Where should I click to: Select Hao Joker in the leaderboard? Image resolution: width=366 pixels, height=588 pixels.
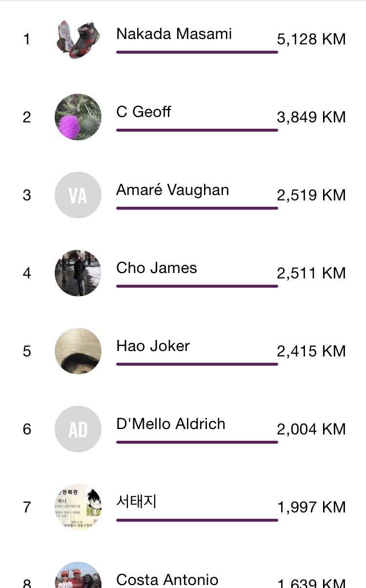click(153, 346)
